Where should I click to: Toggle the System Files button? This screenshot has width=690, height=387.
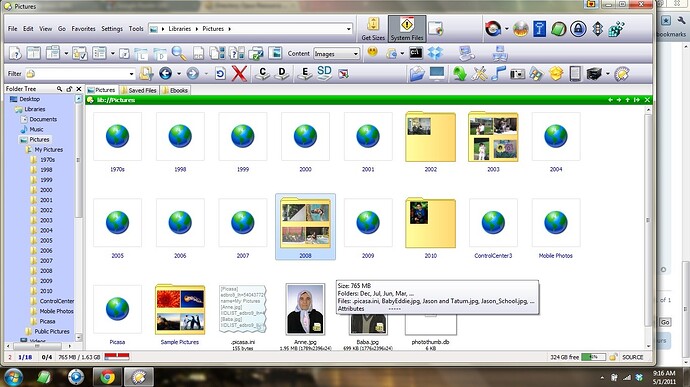(407, 29)
